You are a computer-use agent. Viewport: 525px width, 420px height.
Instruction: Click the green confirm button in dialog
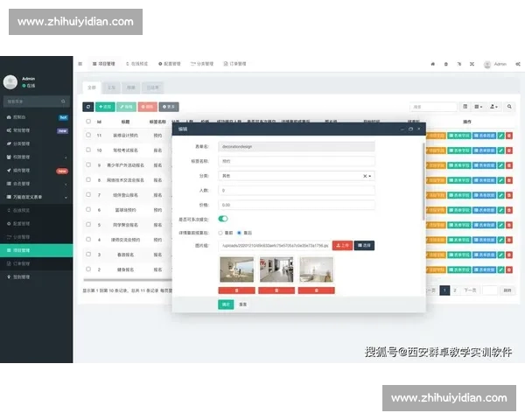pos(226,304)
